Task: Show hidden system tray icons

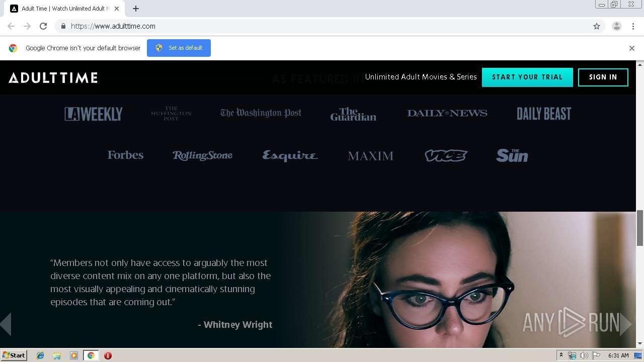Action: (x=561, y=355)
